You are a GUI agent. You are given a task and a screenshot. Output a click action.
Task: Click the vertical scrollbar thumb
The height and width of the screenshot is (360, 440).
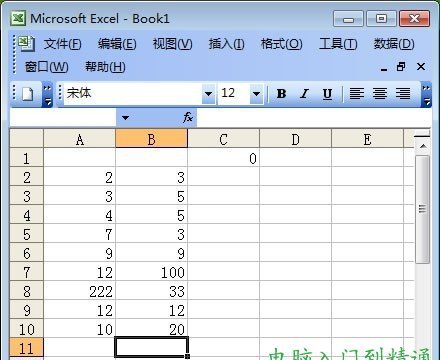pyautogui.click(x=423, y=209)
